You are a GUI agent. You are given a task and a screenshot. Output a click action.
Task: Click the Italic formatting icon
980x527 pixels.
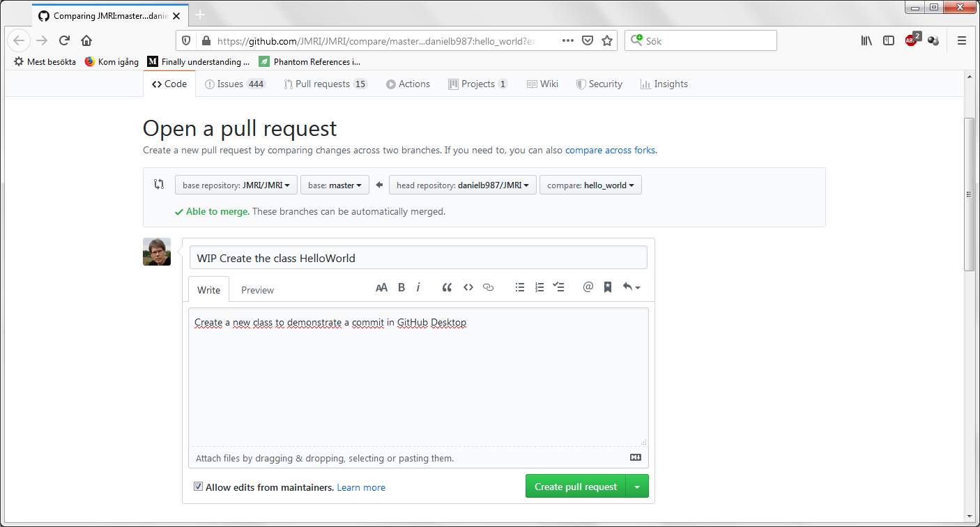point(418,287)
